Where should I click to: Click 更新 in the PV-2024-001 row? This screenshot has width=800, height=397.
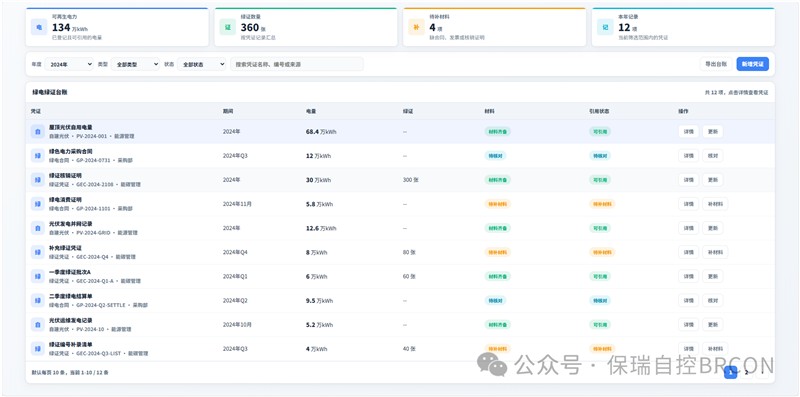coord(713,132)
